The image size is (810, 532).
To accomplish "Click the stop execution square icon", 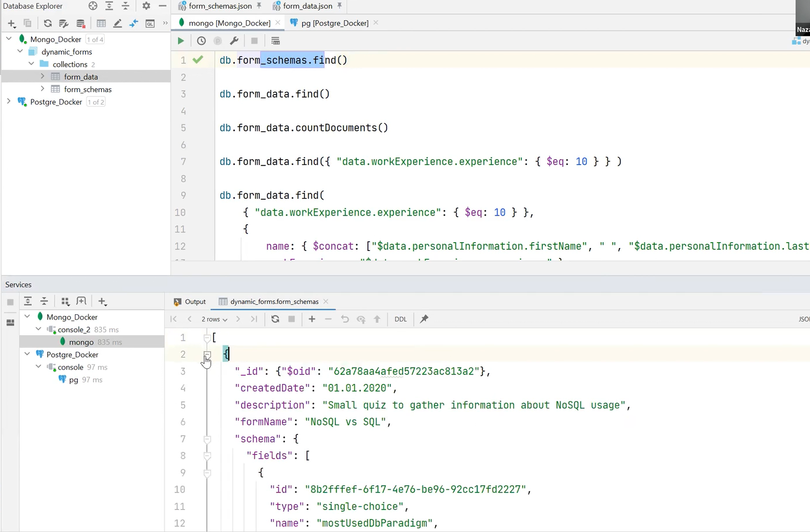I will pyautogui.click(x=254, y=41).
